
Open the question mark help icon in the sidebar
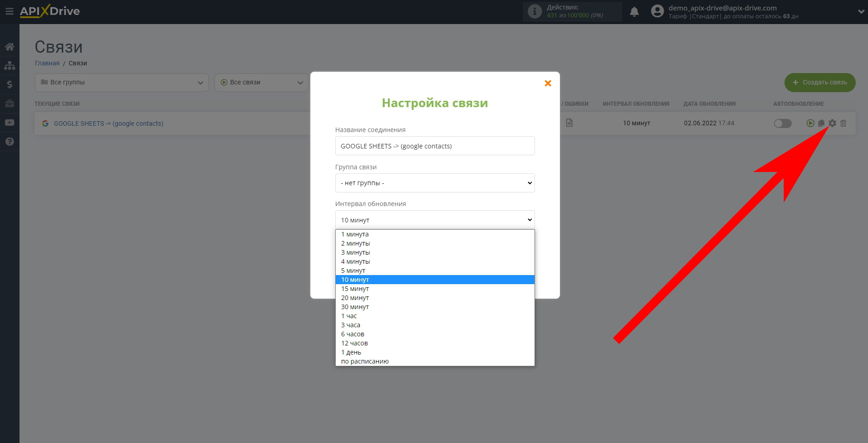(x=10, y=142)
